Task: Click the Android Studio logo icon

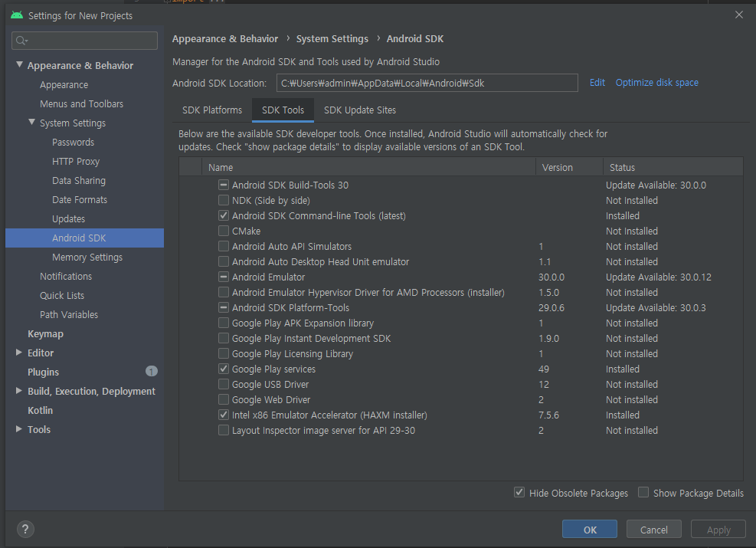Action: tap(17, 15)
